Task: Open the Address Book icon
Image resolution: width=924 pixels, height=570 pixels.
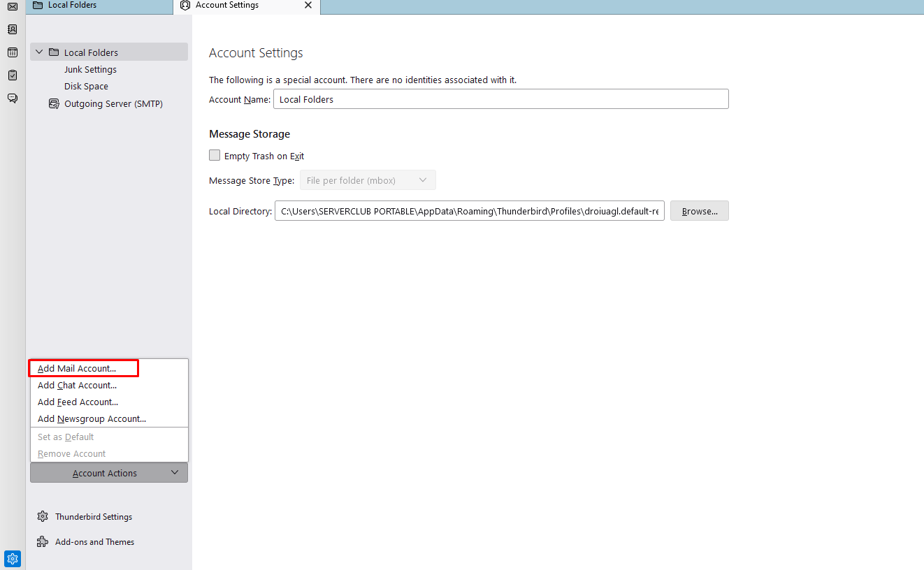Action: [13, 29]
